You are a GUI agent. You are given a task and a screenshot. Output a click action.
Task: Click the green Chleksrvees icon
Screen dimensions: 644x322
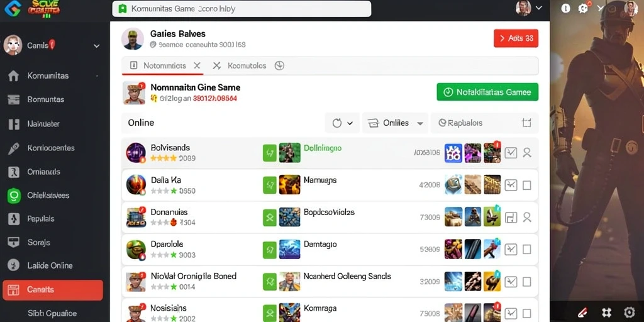tap(14, 196)
